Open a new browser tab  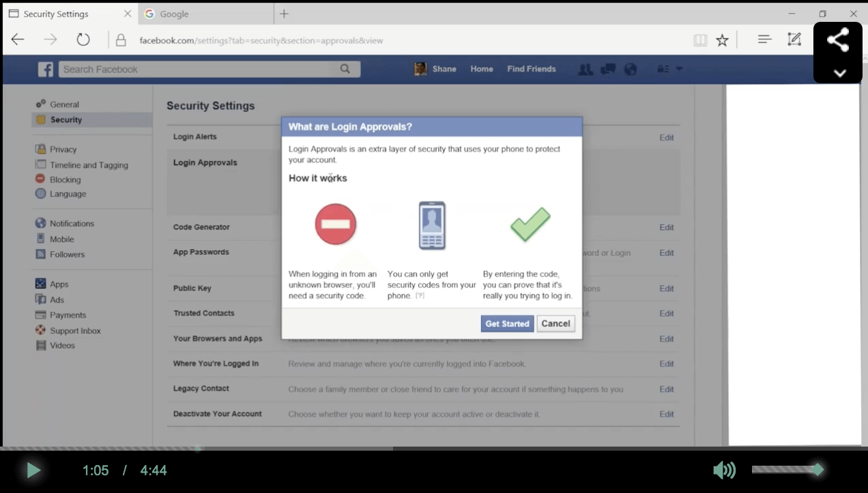pos(285,14)
